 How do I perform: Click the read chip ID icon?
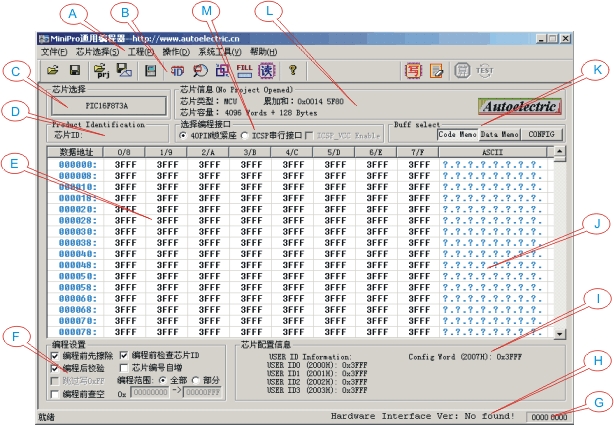point(177,71)
